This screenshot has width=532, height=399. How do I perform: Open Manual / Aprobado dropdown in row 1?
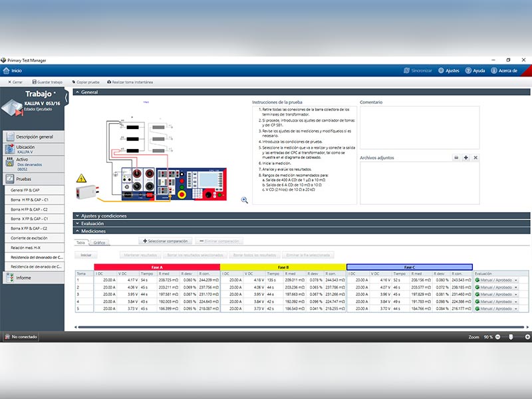coord(516,281)
